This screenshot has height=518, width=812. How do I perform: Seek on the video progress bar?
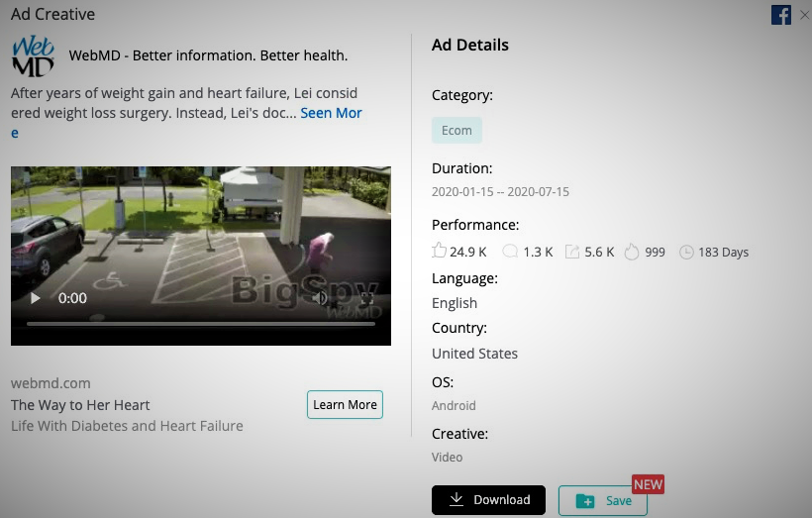coord(201,324)
